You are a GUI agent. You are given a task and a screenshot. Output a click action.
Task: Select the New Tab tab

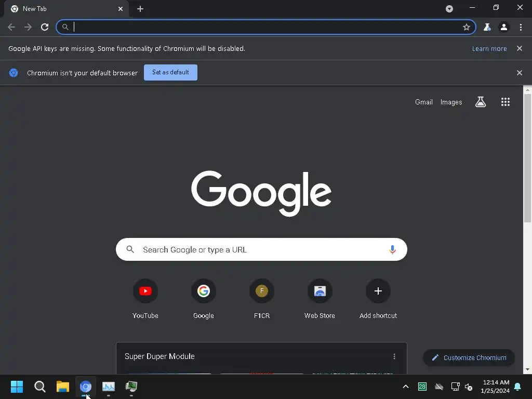click(x=67, y=9)
